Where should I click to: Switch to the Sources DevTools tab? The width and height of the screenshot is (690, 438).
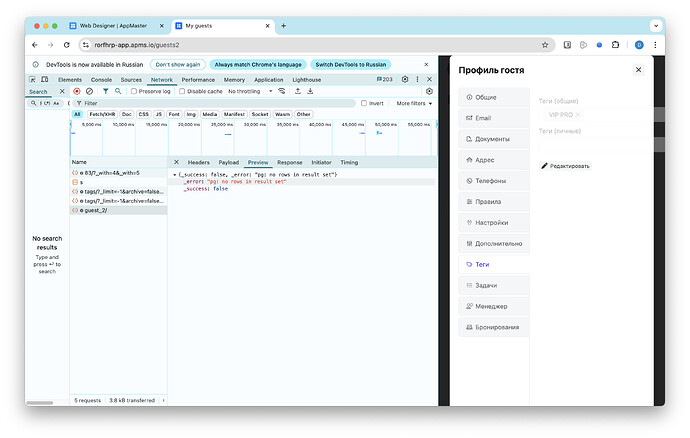[131, 80]
